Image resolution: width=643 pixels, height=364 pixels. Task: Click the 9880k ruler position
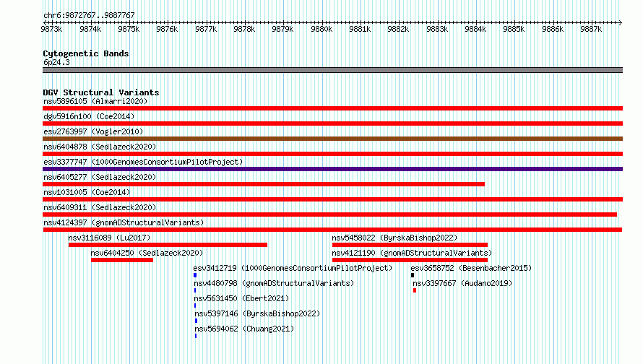[321, 29]
